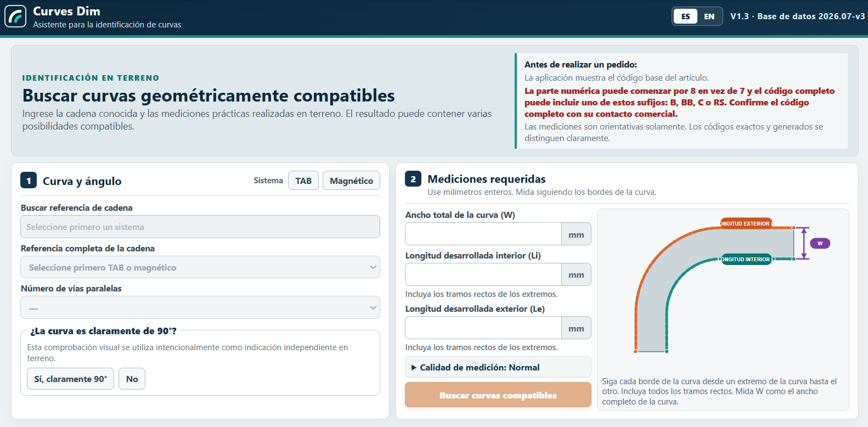868x427 pixels.
Task: Expand "Calidad de medición: Normal" details
Action: [x=498, y=367]
